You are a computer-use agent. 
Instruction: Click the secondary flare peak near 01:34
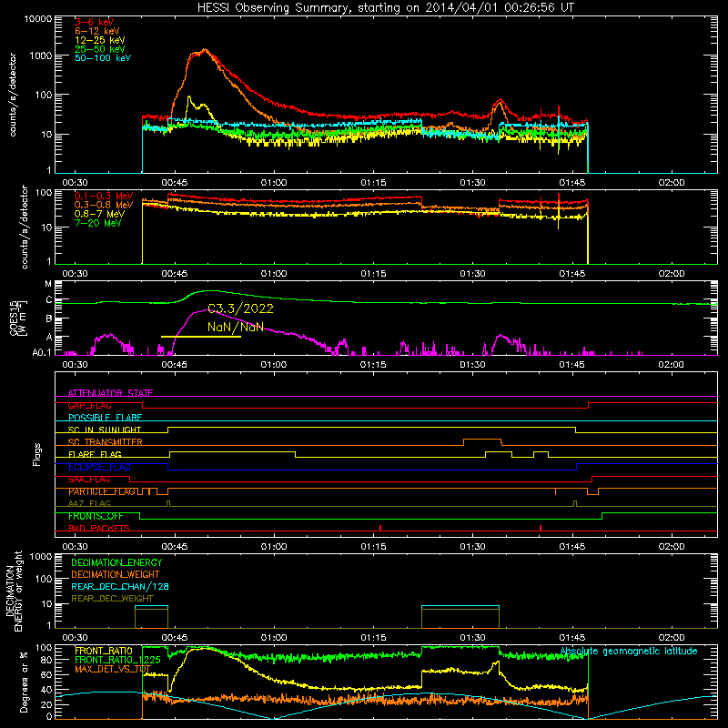click(500, 101)
